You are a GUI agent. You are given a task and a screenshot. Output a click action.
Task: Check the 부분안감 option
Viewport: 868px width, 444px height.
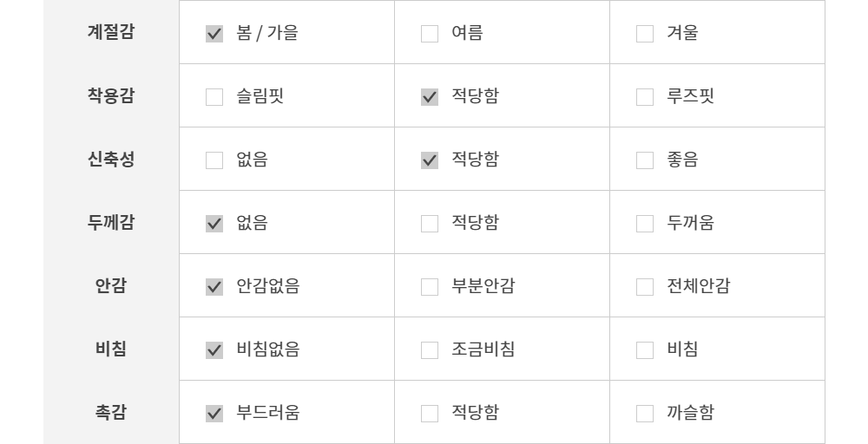pos(430,287)
